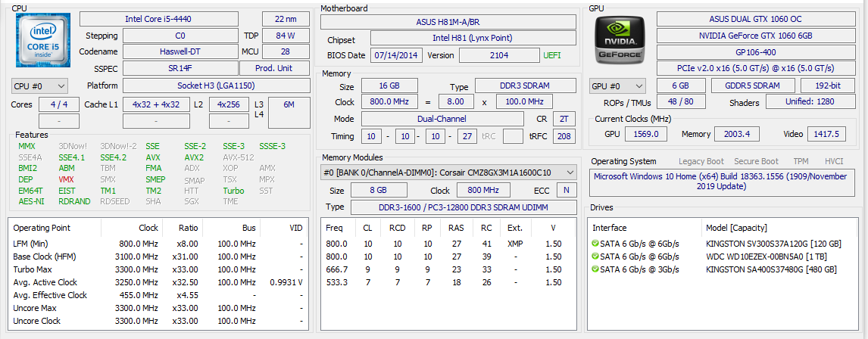
Task: Click the 22 nm process field
Action: tap(286, 19)
